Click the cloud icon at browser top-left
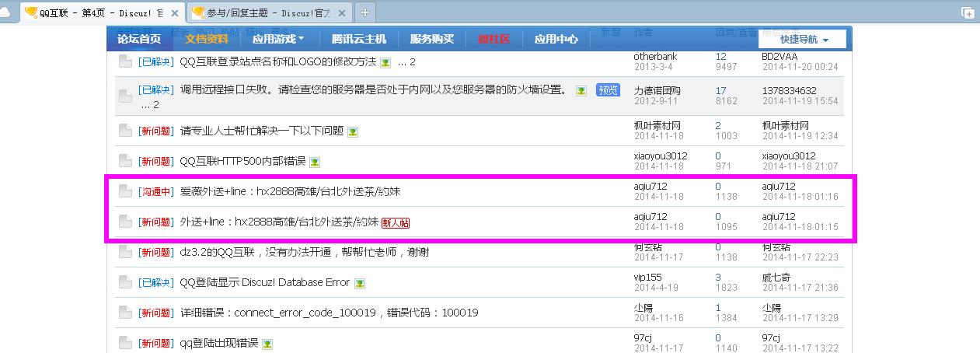 (x=6, y=12)
